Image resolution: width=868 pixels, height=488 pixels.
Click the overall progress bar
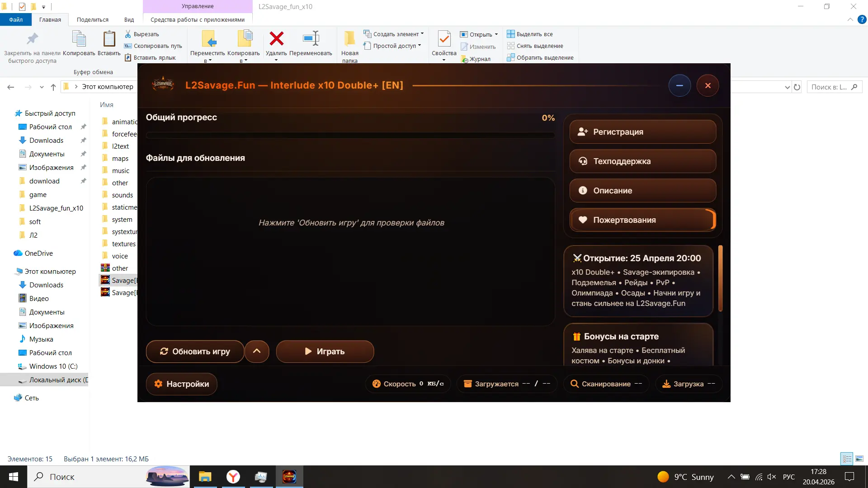pyautogui.click(x=350, y=135)
